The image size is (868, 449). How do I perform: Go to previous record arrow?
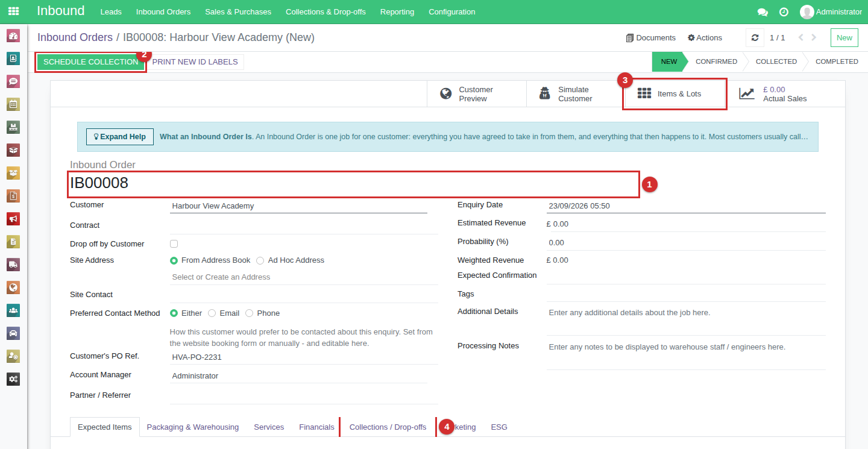coord(801,37)
